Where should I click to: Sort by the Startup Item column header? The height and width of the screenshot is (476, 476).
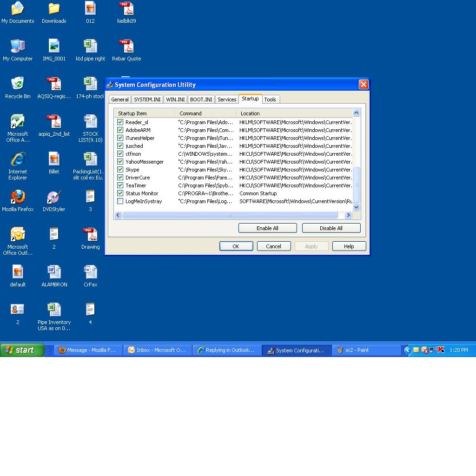click(145, 113)
